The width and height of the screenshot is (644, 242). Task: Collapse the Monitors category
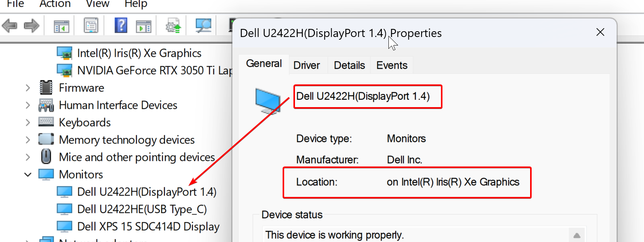point(28,175)
